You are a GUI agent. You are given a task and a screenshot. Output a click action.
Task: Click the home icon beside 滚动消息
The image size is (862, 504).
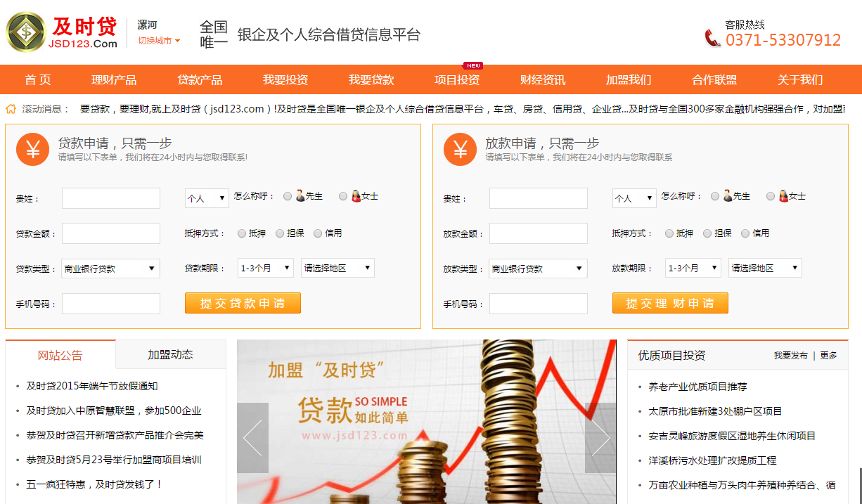[11, 109]
